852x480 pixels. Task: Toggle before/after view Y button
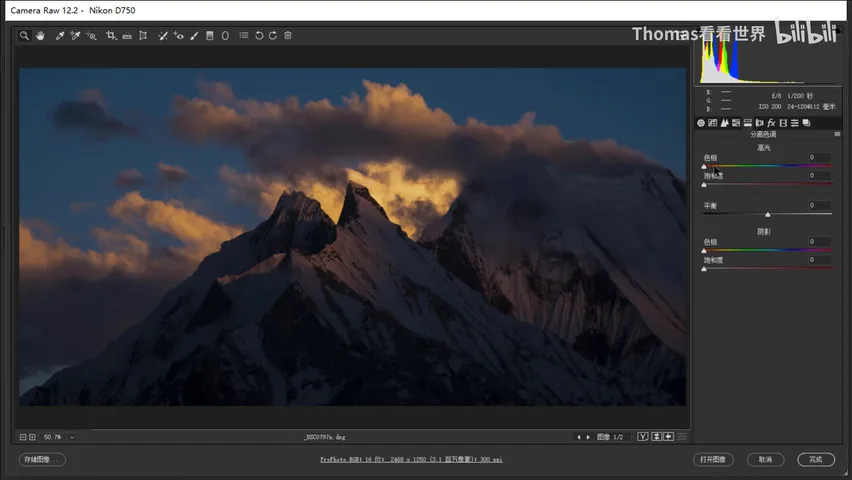(643, 437)
